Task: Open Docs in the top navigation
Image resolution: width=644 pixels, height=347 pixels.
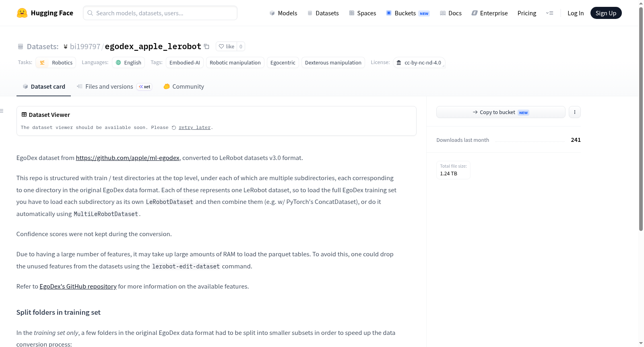Action: 451,13
